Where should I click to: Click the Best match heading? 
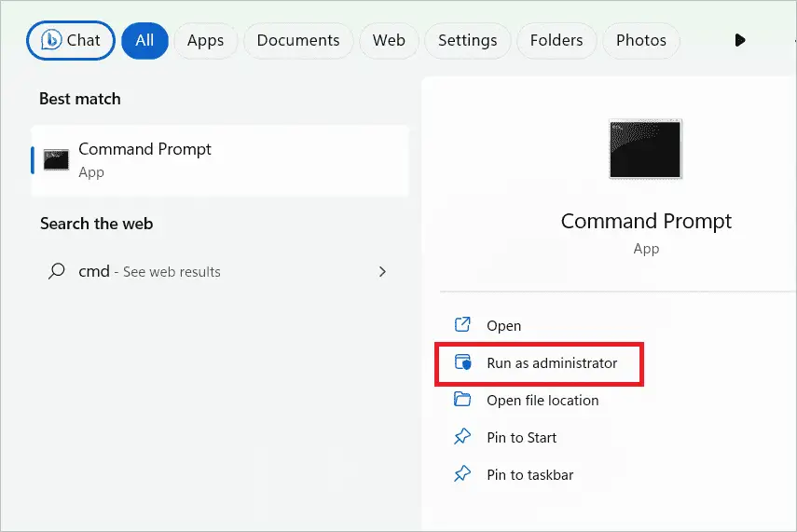(80, 99)
